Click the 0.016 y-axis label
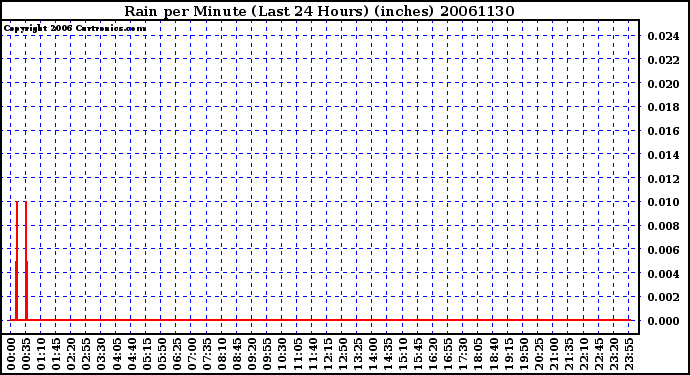Viewport: 690px width, 375px height. [663, 131]
